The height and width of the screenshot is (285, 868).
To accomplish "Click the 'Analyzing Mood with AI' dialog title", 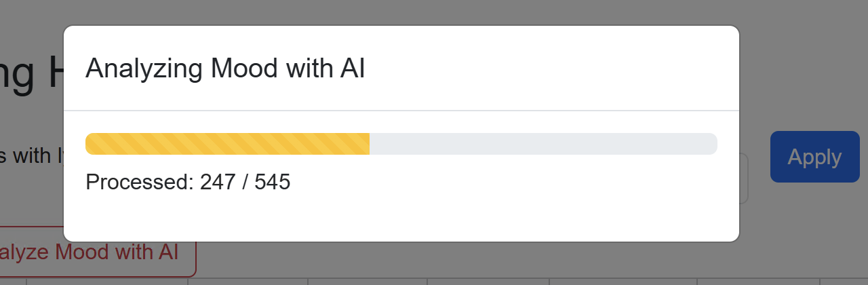I will coord(225,69).
